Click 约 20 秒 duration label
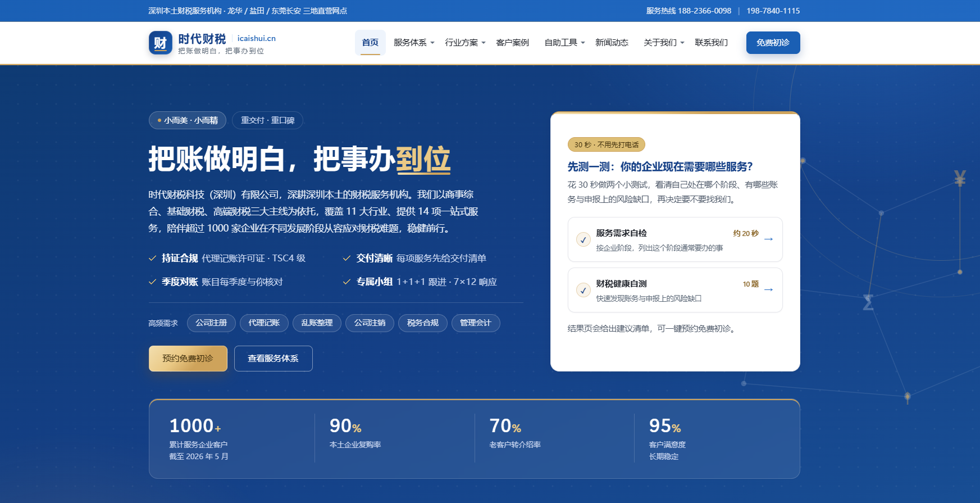Screen dimensions: 980x503 click(x=746, y=233)
